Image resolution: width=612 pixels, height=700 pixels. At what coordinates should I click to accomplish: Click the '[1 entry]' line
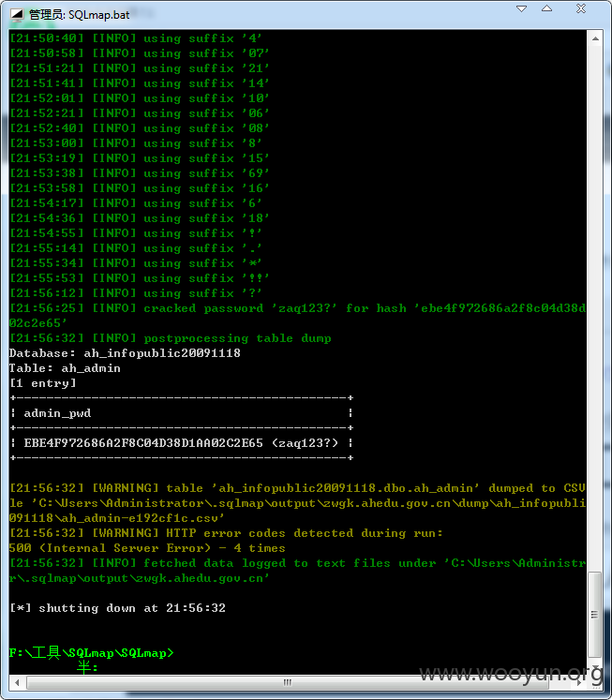coord(43,383)
